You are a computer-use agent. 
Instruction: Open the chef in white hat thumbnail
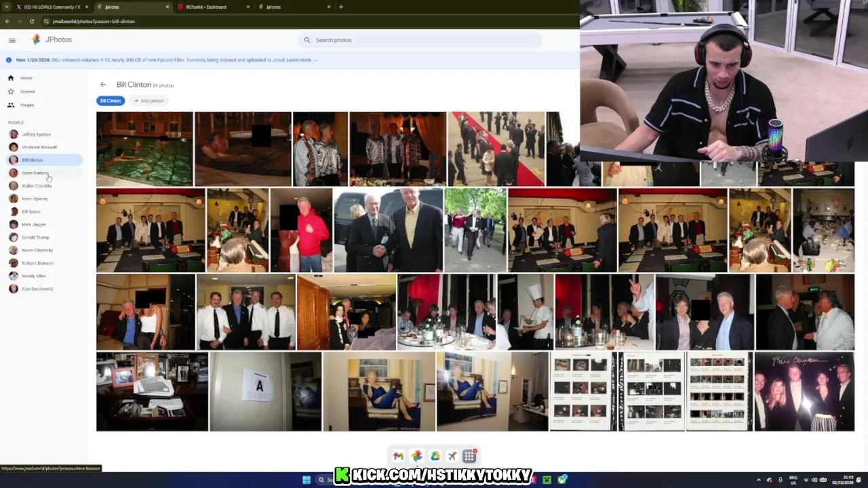tap(526, 312)
